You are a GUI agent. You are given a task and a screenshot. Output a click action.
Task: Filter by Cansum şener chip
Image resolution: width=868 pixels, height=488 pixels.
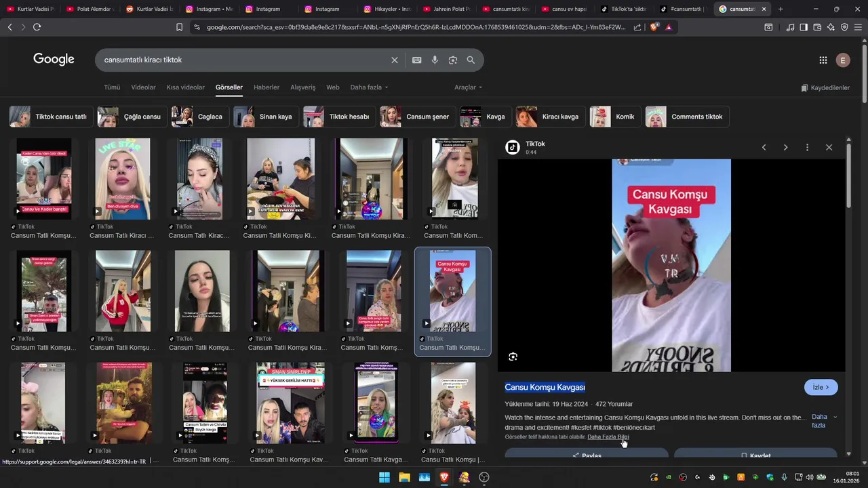point(417,117)
